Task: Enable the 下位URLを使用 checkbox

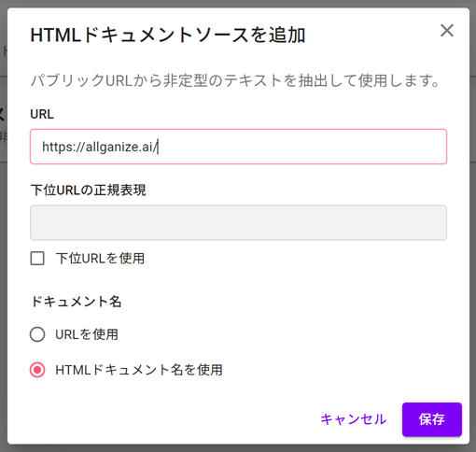Action: coord(37,259)
